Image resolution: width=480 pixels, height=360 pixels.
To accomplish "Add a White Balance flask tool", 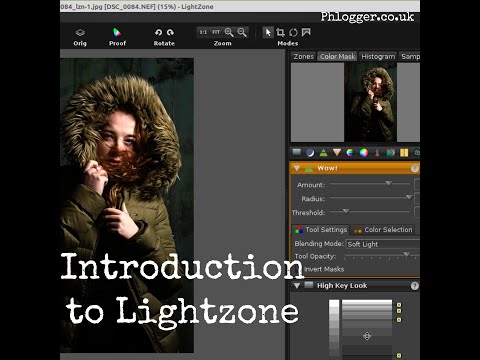I will click(x=377, y=153).
